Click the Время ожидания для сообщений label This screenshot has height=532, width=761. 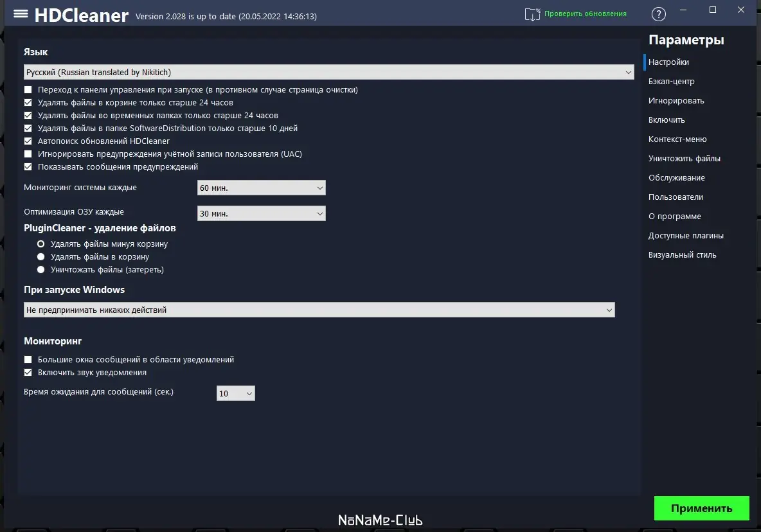pos(98,392)
